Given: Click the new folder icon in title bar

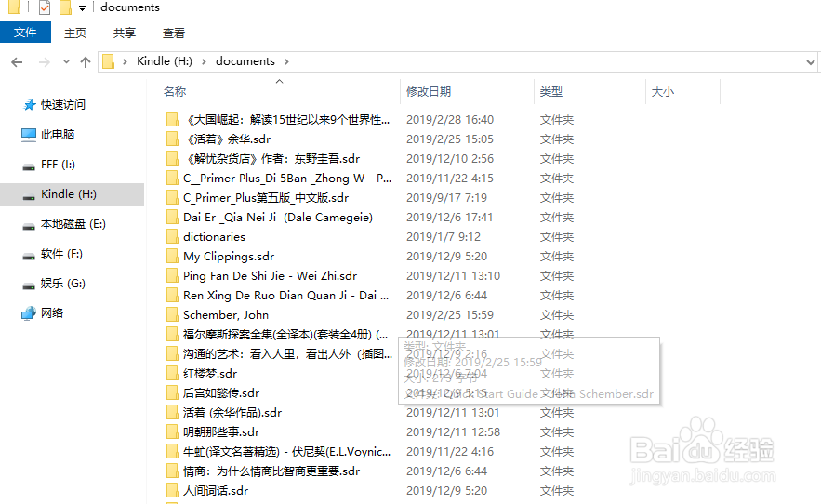Looking at the screenshot, I should pos(65,7).
